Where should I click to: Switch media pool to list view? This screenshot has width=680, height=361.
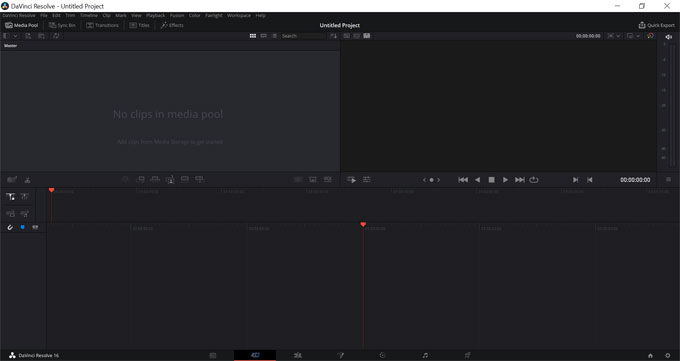[x=275, y=36]
